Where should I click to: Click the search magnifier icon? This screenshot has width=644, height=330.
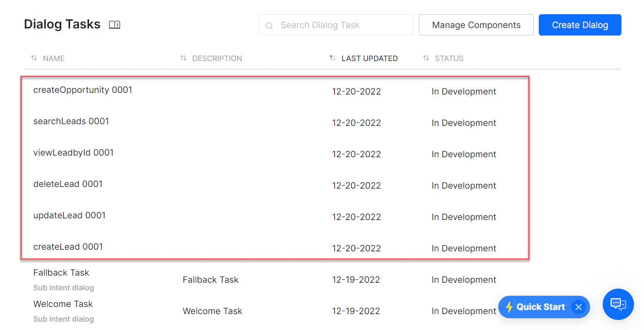coord(269,25)
